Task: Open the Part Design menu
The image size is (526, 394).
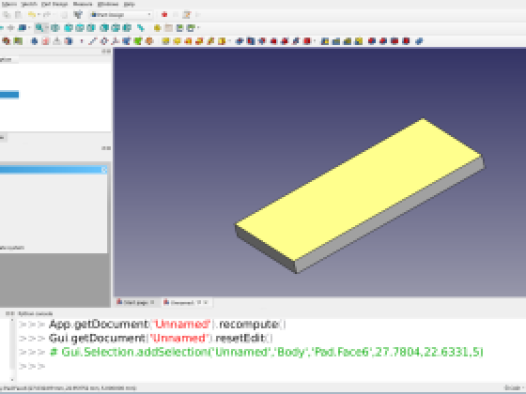Action: (x=54, y=4)
